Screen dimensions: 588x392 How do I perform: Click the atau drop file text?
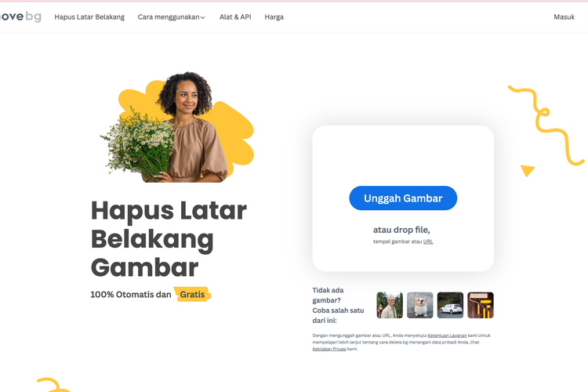tap(401, 230)
